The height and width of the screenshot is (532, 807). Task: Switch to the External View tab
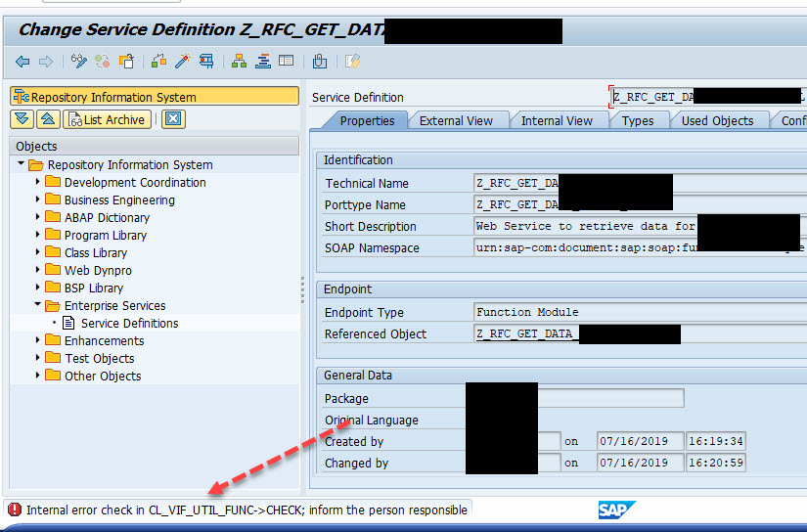[x=456, y=121]
